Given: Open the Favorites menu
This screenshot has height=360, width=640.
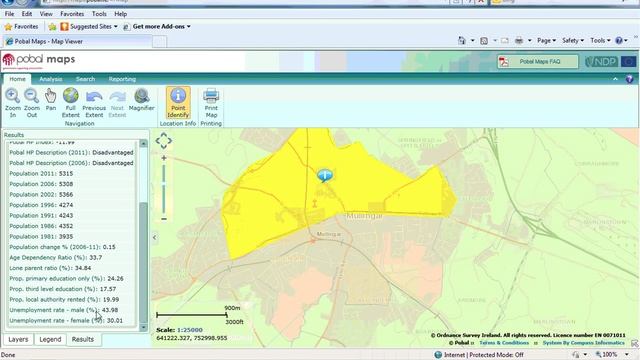Looking at the screenshot, I should (x=72, y=14).
